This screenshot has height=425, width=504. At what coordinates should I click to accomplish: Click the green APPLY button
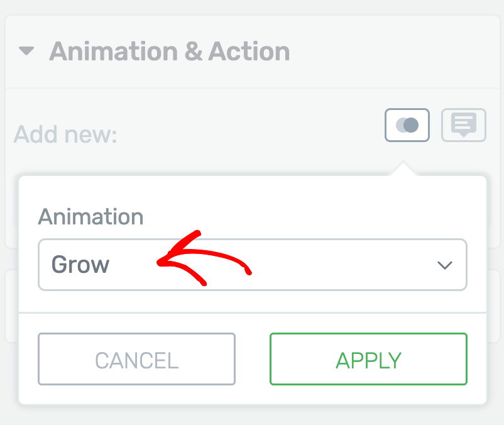click(x=368, y=359)
